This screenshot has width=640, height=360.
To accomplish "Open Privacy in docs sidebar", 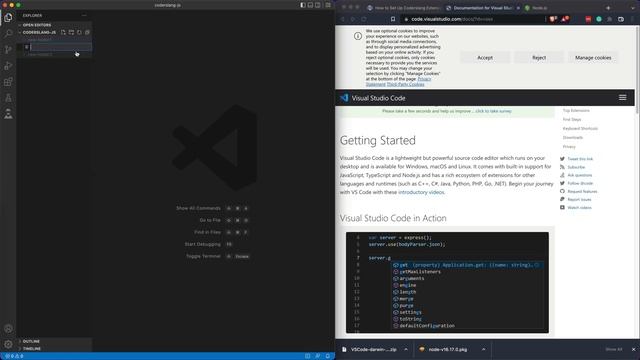I will tap(569, 147).
